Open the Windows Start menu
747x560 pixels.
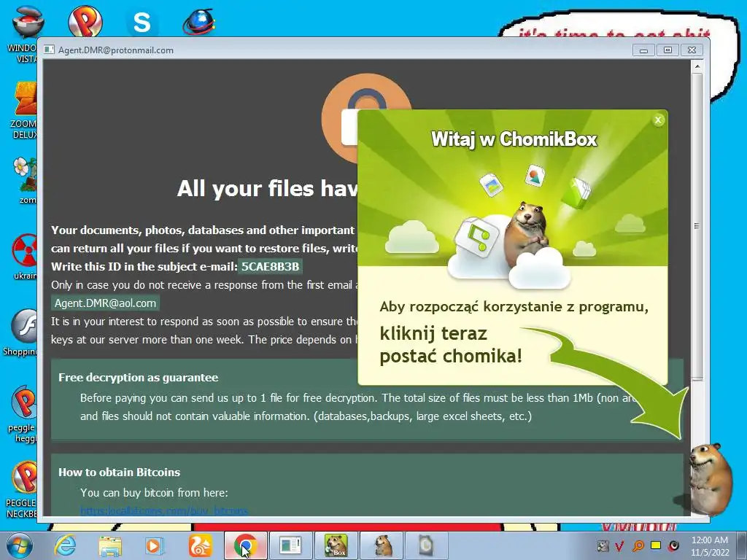[x=20, y=545]
